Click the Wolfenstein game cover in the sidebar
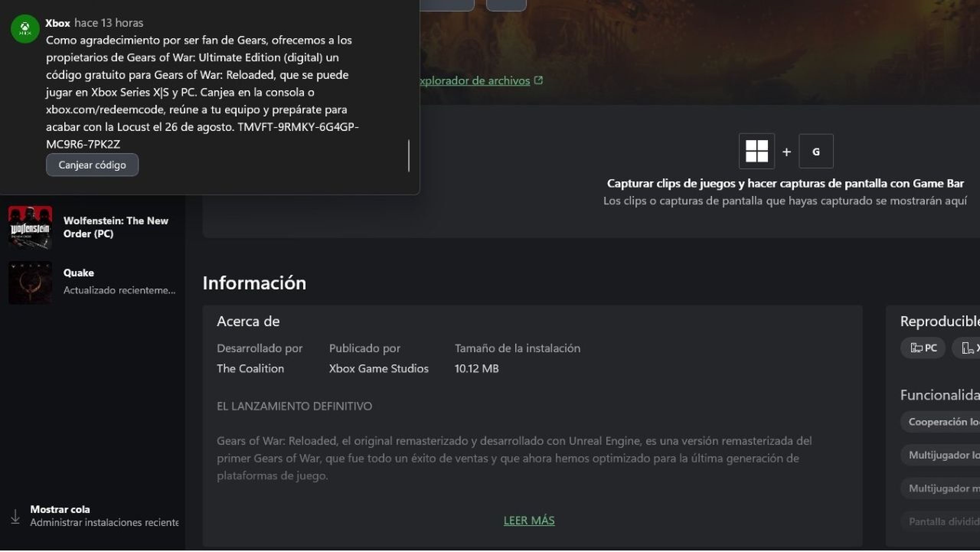The height and width of the screenshot is (552, 980). (x=30, y=227)
